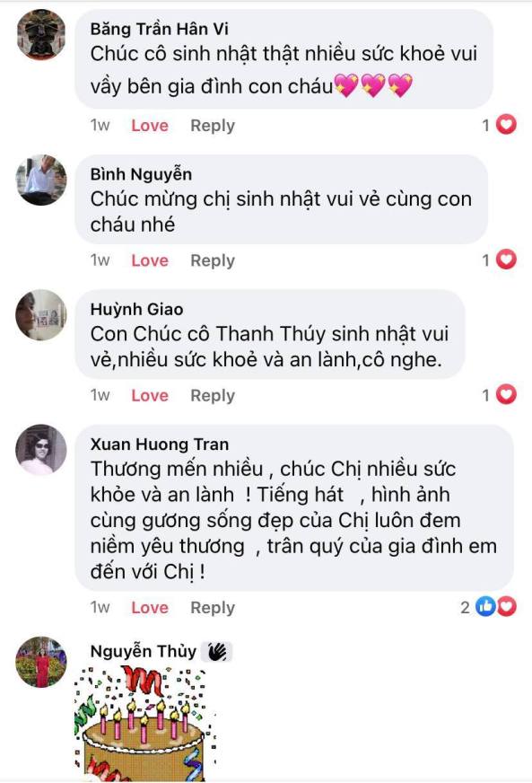Screen dimensions: 532x783
Task: Reply to Băng Trần Hân Vi's comment
Action: pyautogui.click(x=213, y=126)
